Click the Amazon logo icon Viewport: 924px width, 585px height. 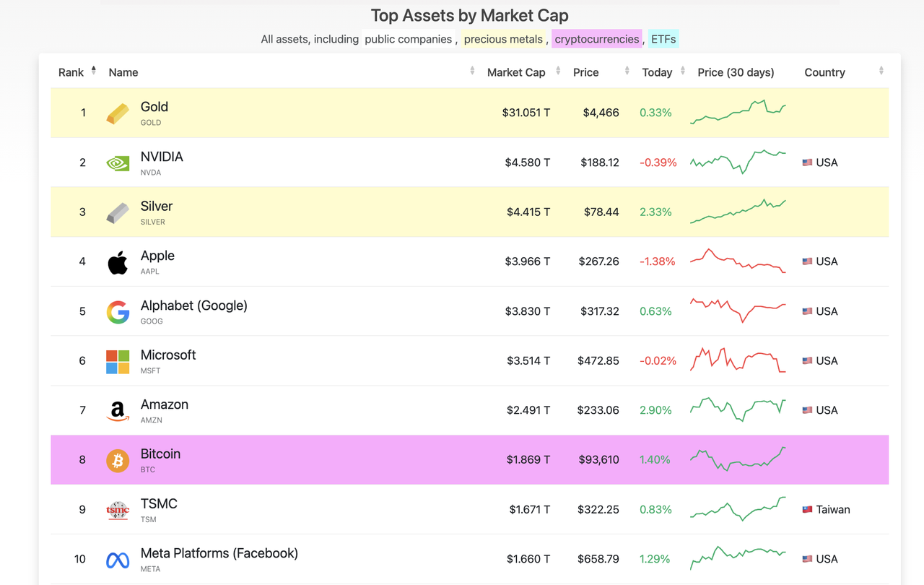pos(118,411)
